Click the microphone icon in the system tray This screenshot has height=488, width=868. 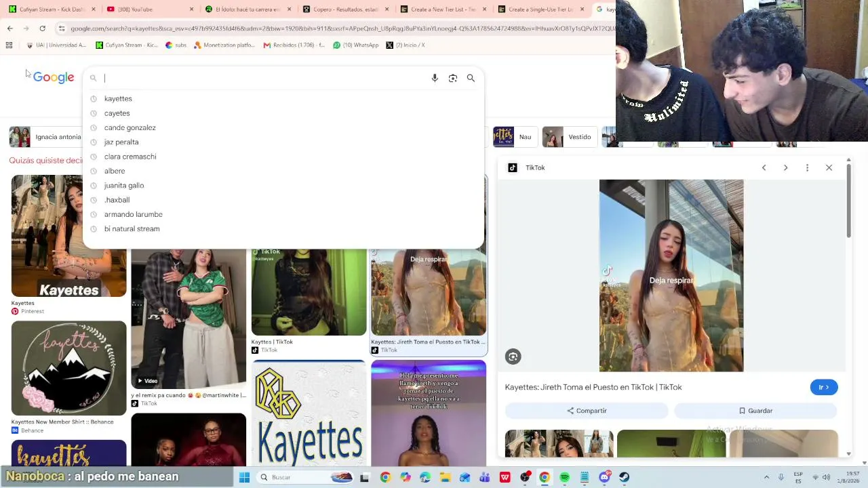781,477
